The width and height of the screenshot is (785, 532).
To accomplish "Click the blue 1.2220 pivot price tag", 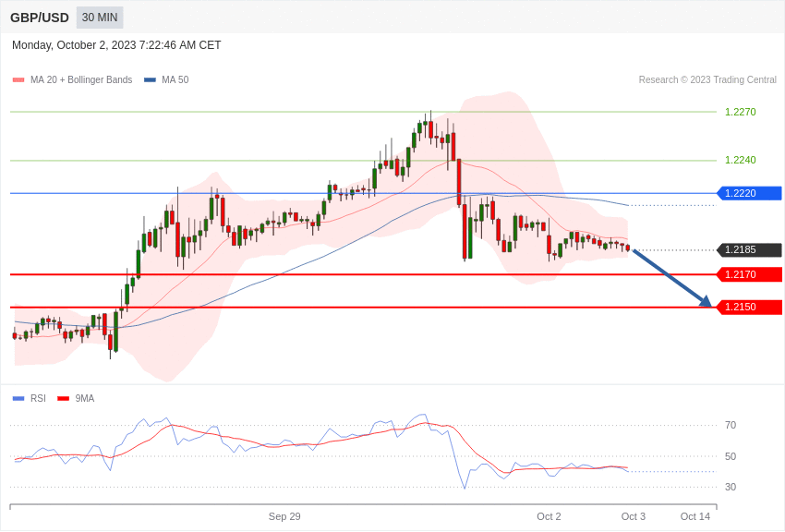I will [750, 193].
